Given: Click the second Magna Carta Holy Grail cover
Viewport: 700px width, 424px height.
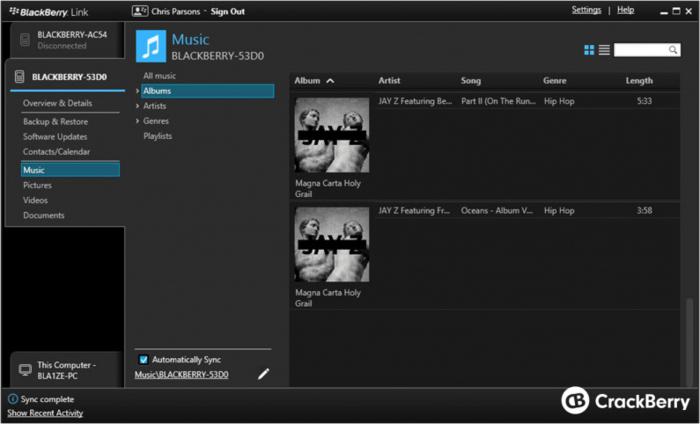Looking at the screenshot, I should pos(332,244).
